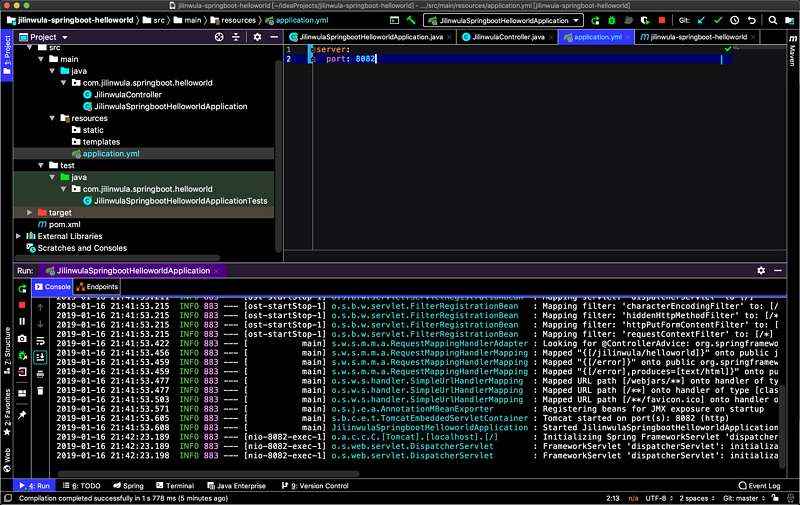Click the green bug icon in the Run sidebar
This screenshot has width=800, height=505.
22,355
